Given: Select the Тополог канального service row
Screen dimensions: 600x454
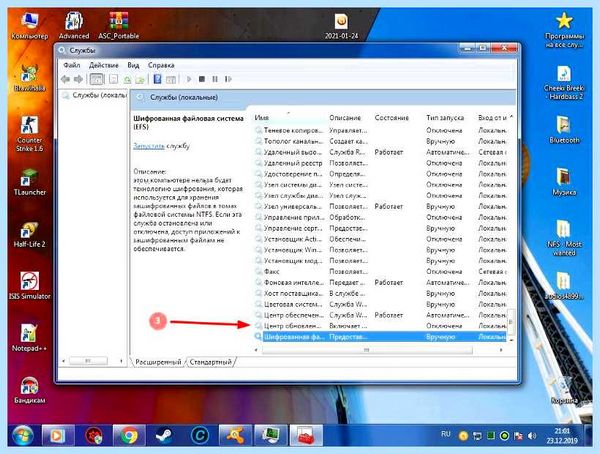Looking at the screenshot, I should pyautogui.click(x=381, y=141).
